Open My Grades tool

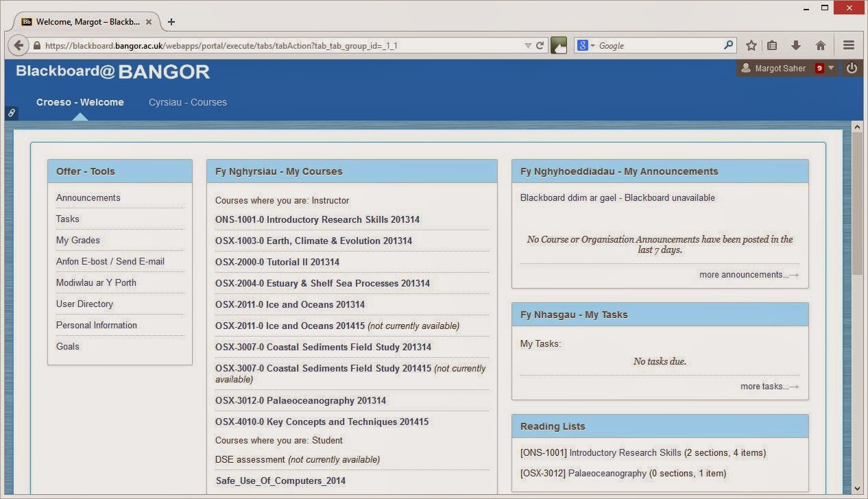coord(78,240)
